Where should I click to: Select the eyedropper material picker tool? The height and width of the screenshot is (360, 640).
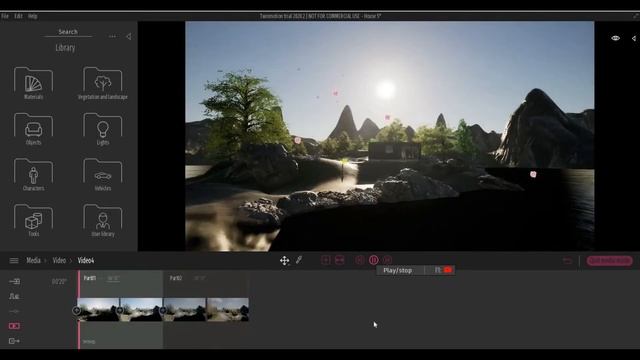coord(299,260)
